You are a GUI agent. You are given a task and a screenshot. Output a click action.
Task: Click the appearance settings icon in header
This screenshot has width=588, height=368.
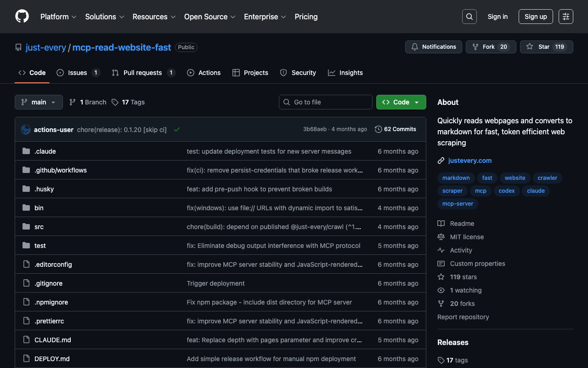tap(565, 17)
